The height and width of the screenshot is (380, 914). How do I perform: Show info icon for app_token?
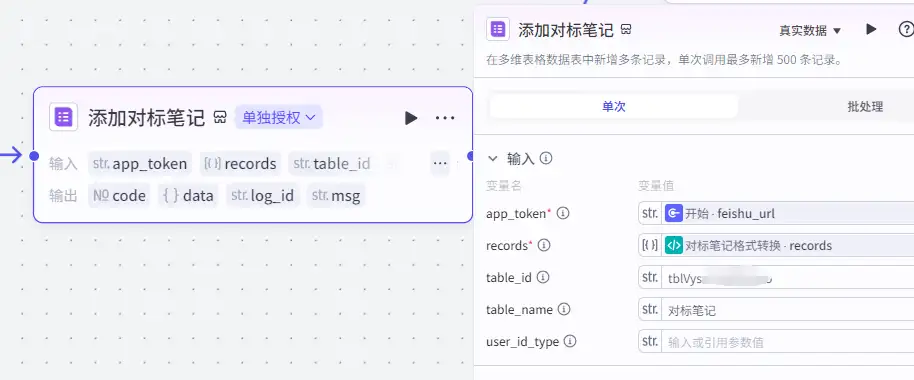click(x=563, y=213)
